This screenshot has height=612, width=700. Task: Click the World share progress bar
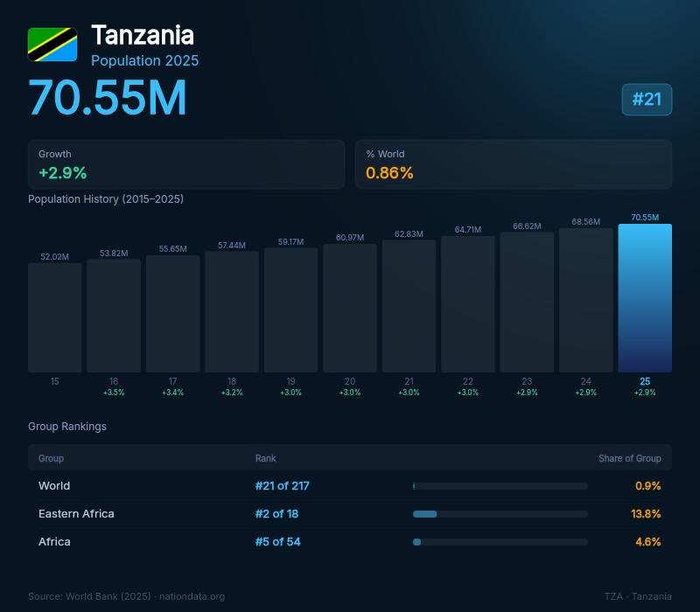click(x=500, y=486)
